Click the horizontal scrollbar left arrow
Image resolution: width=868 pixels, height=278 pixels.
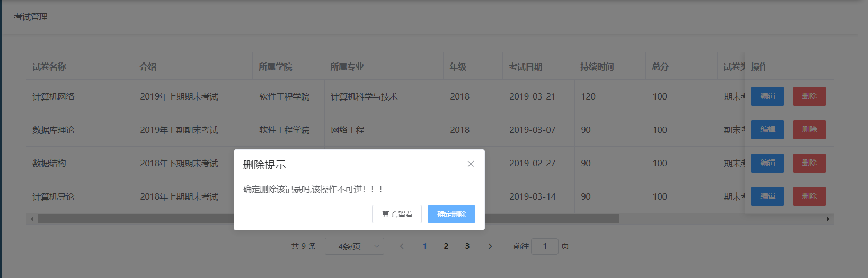pos(32,219)
